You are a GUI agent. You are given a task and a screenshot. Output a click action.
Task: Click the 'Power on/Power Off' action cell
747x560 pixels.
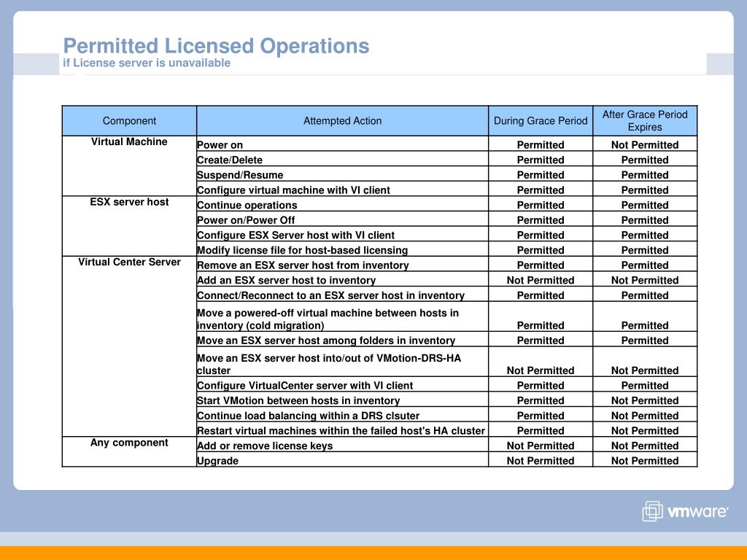coord(343,220)
